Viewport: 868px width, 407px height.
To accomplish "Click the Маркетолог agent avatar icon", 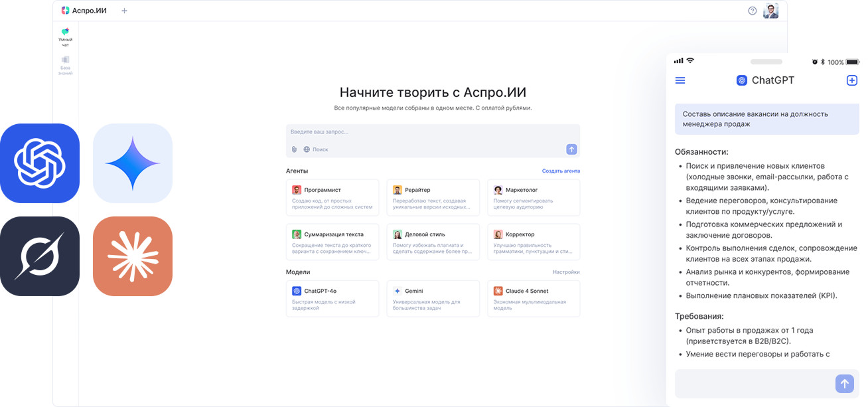I will (498, 190).
